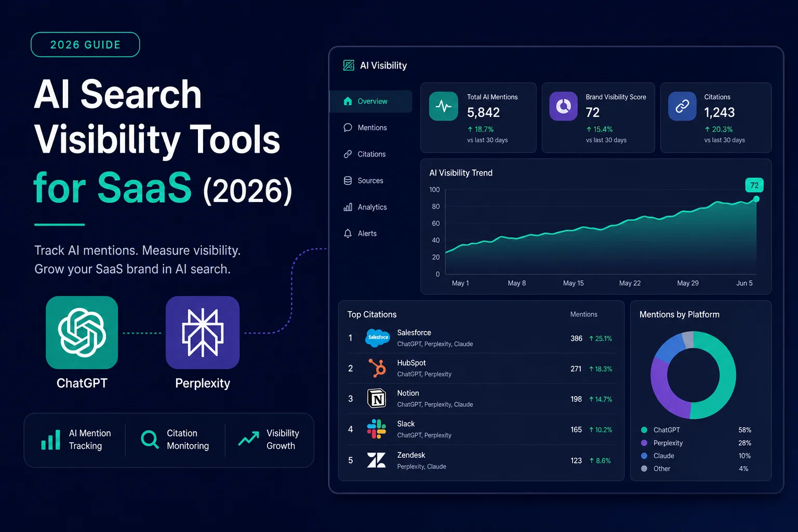This screenshot has height=532, width=798.
Task: Click HubSpot's 18.3% growth value
Action: pyautogui.click(x=600, y=369)
